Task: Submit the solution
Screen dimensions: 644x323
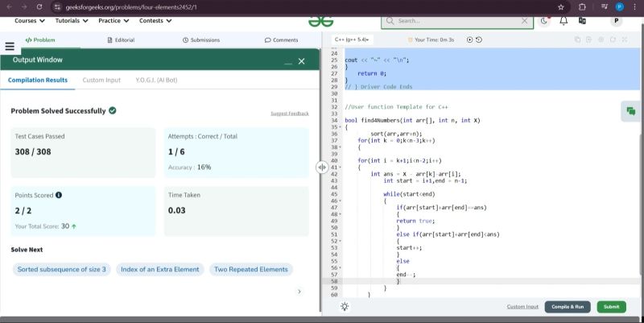Action: coord(612,307)
